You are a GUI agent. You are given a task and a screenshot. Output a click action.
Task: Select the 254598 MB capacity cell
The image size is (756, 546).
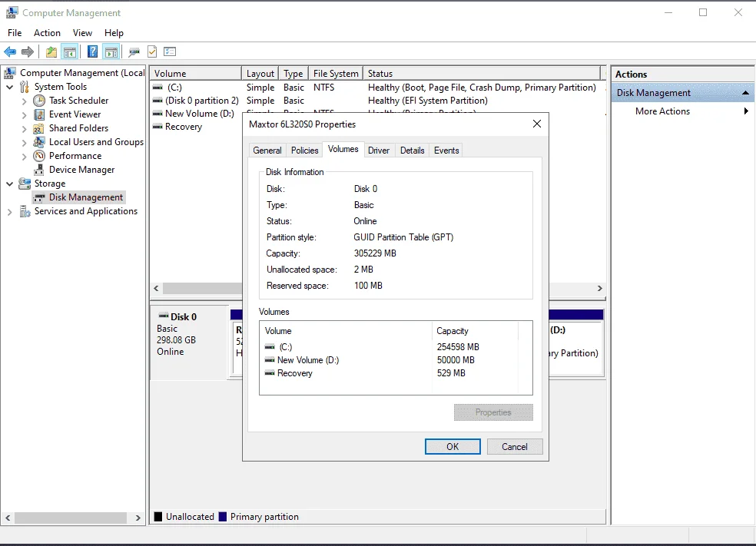click(458, 347)
